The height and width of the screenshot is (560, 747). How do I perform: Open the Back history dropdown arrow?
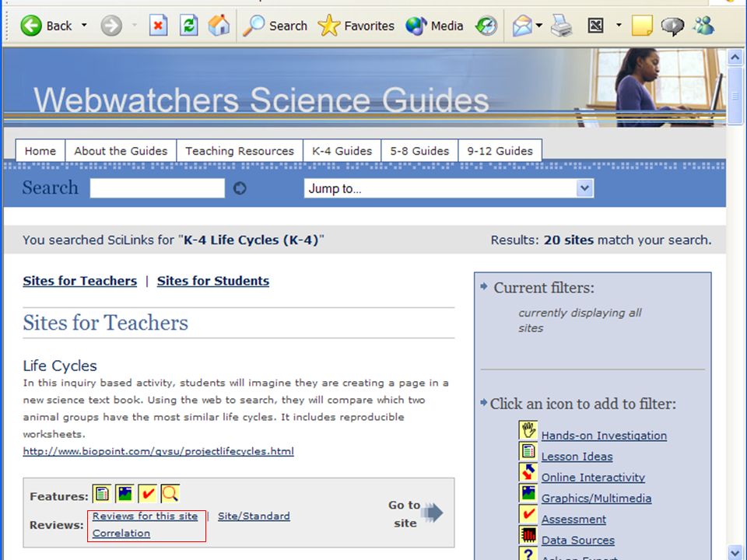click(x=84, y=25)
